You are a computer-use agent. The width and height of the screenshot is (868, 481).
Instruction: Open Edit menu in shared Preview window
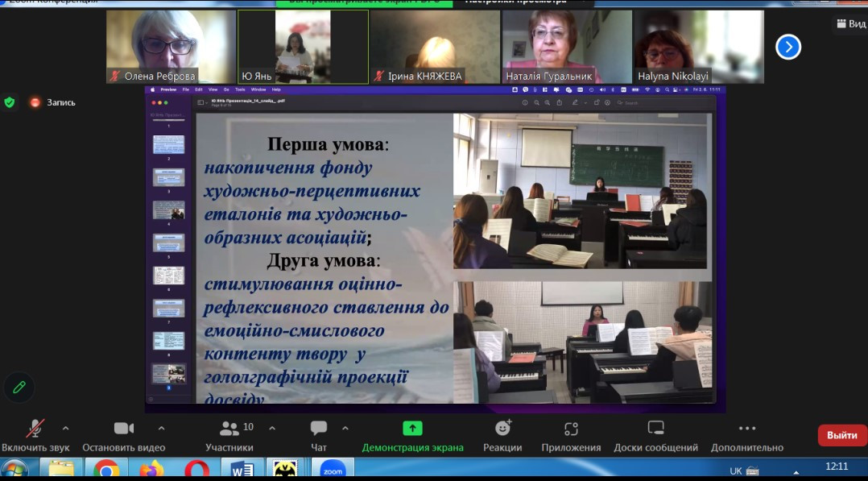click(x=198, y=89)
